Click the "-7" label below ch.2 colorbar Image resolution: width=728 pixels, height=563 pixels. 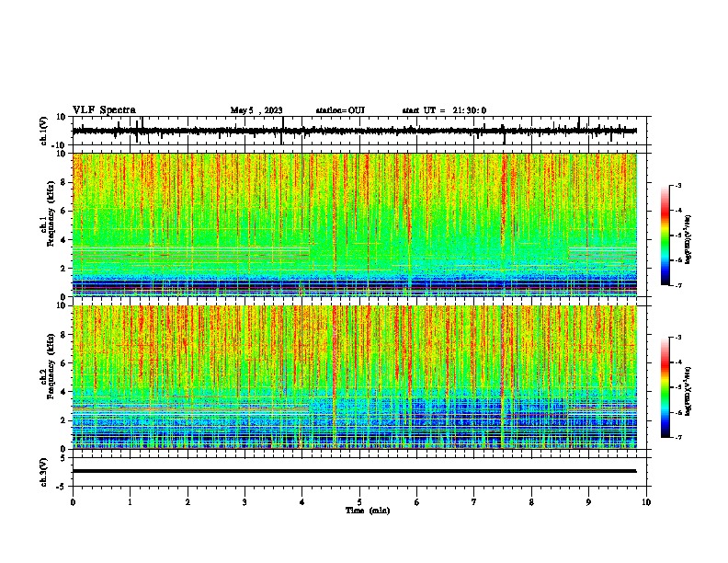click(677, 437)
